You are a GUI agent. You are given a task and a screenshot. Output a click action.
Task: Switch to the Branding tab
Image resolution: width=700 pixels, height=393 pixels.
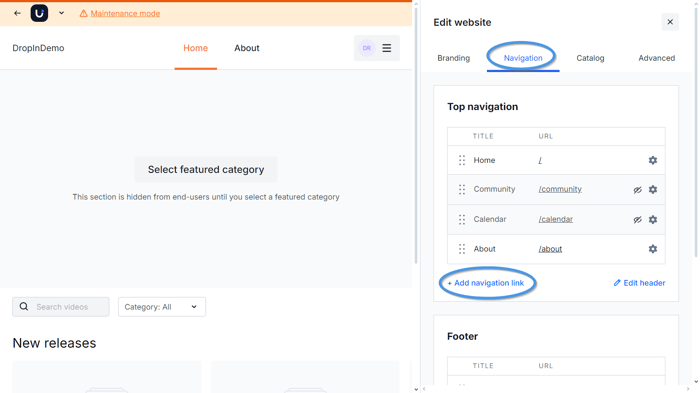click(454, 58)
